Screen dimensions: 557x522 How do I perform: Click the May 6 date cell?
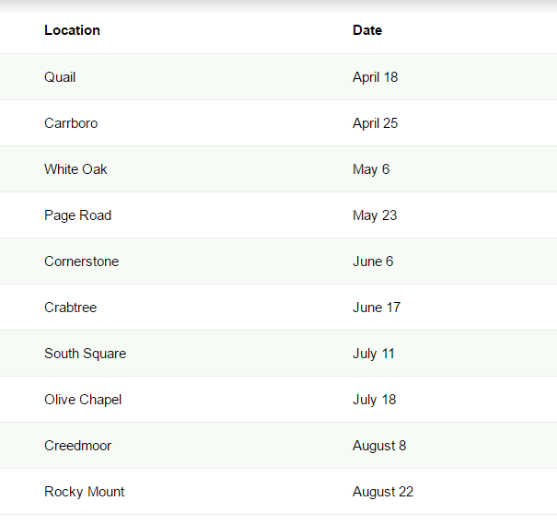(371, 169)
